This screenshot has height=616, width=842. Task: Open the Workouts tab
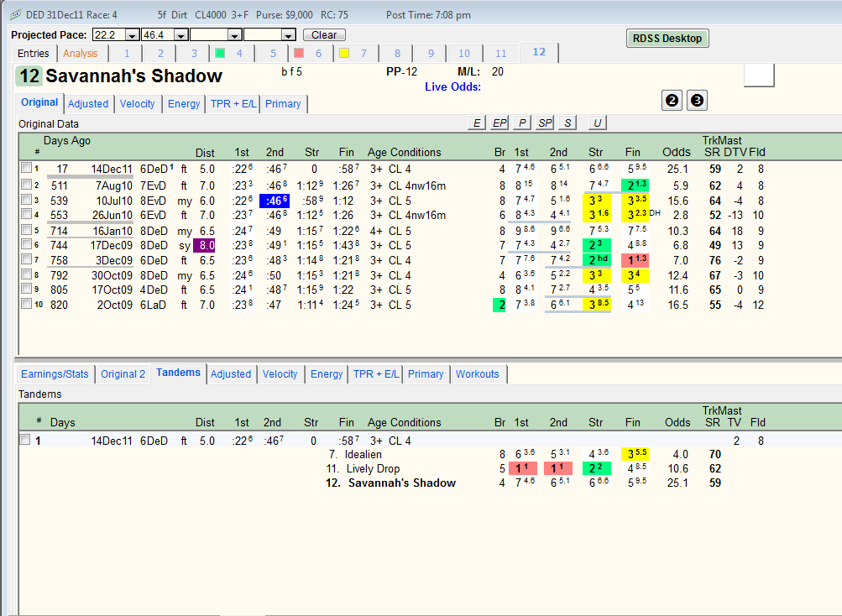478,373
